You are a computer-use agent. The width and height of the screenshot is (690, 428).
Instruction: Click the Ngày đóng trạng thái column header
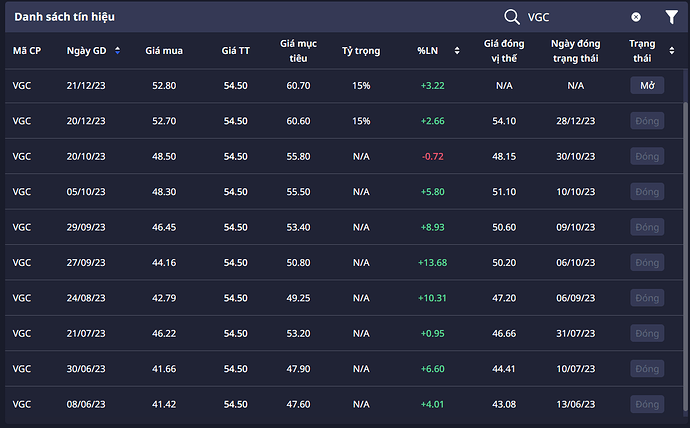[575, 51]
